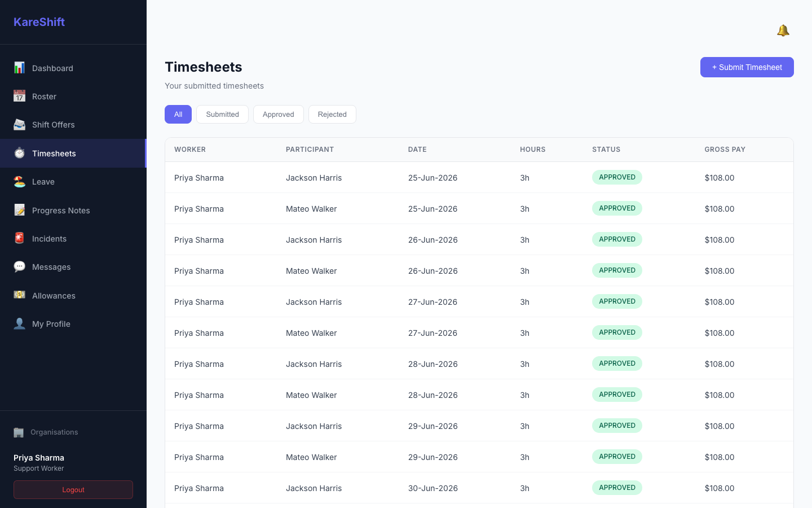Click the KareShift logo

pos(39,22)
